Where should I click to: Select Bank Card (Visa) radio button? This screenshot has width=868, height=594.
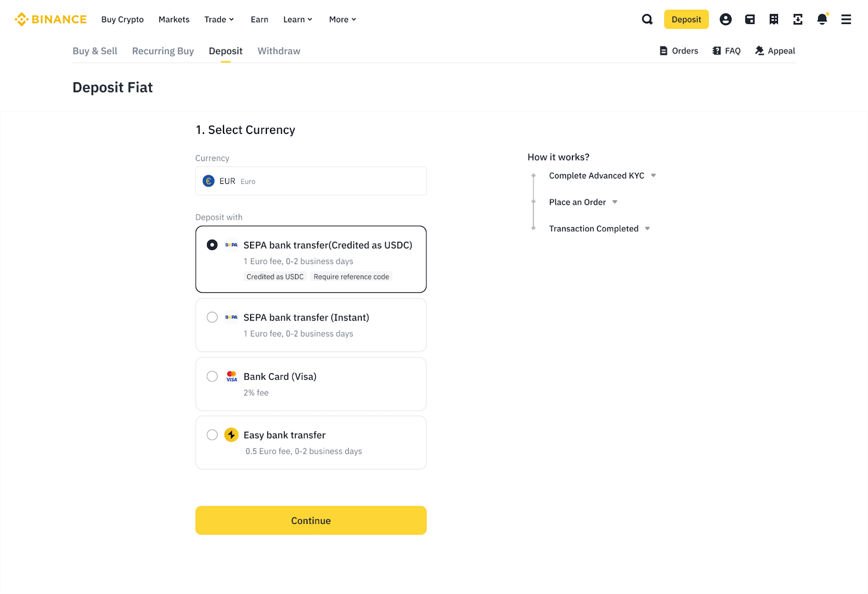click(212, 376)
